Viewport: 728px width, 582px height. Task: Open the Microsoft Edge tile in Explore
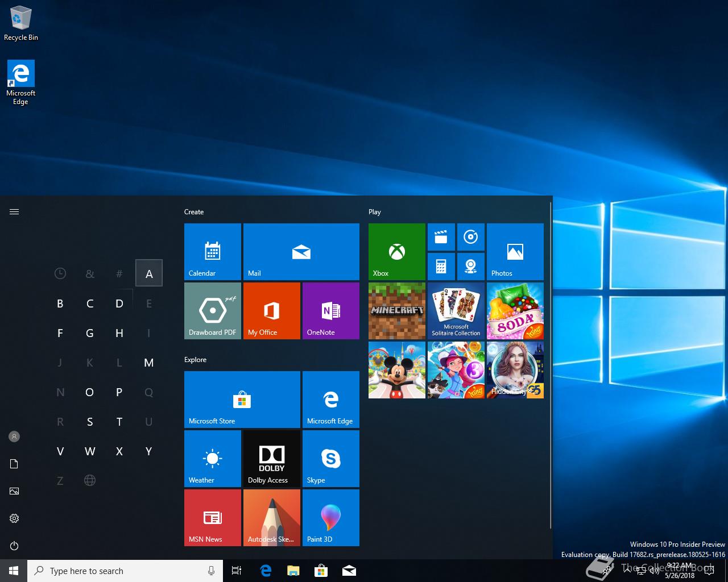(331, 400)
